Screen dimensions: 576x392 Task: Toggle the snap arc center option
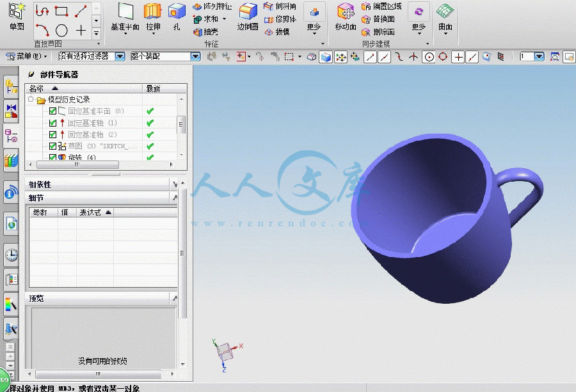(x=429, y=57)
